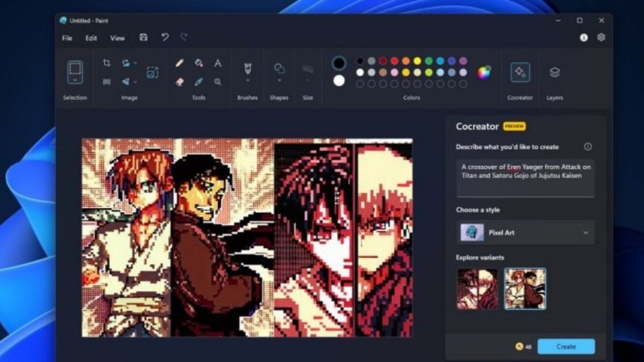Viewport: 644px width, 362px height.
Task: Select the rectangular Selection tool
Action: (75, 69)
